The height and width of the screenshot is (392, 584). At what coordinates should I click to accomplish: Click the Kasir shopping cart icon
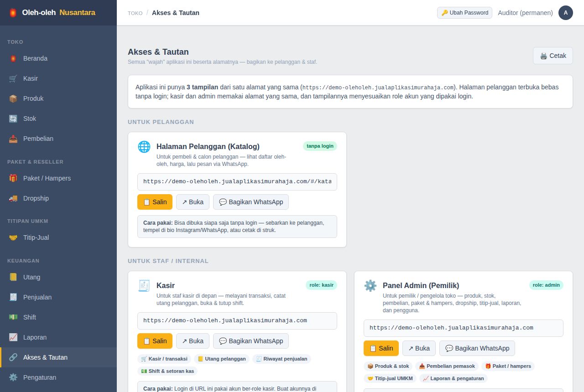pos(13,78)
